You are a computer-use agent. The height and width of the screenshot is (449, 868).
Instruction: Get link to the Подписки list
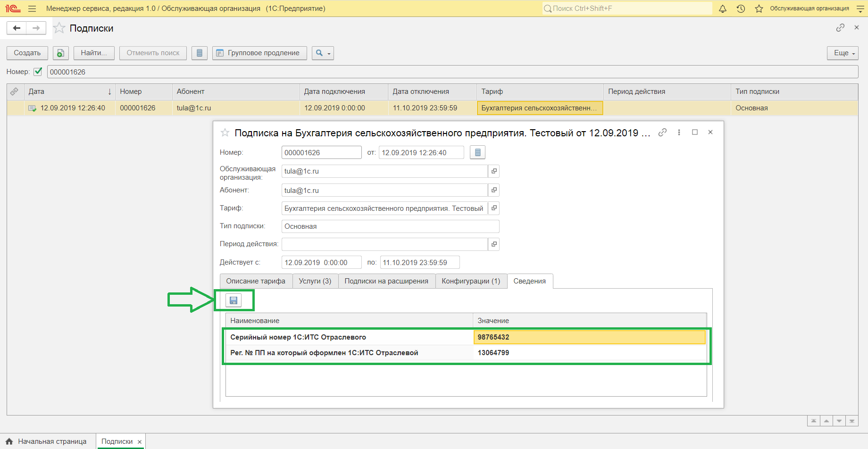(x=840, y=28)
